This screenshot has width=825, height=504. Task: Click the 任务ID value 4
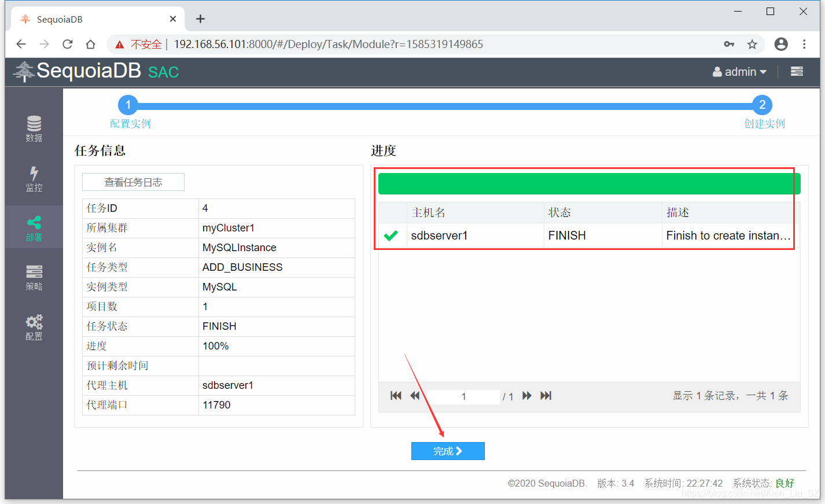click(x=205, y=208)
